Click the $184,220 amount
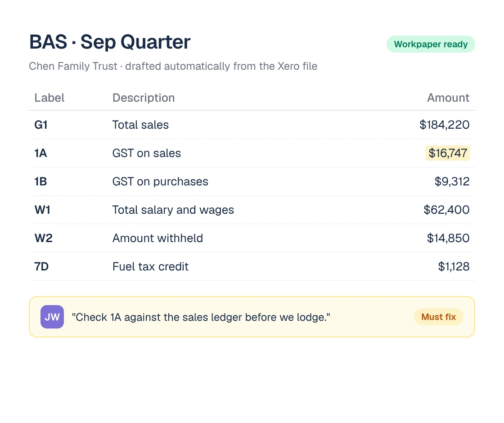Image resolution: width=504 pixels, height=423 pixels. [x=444, y=125]
